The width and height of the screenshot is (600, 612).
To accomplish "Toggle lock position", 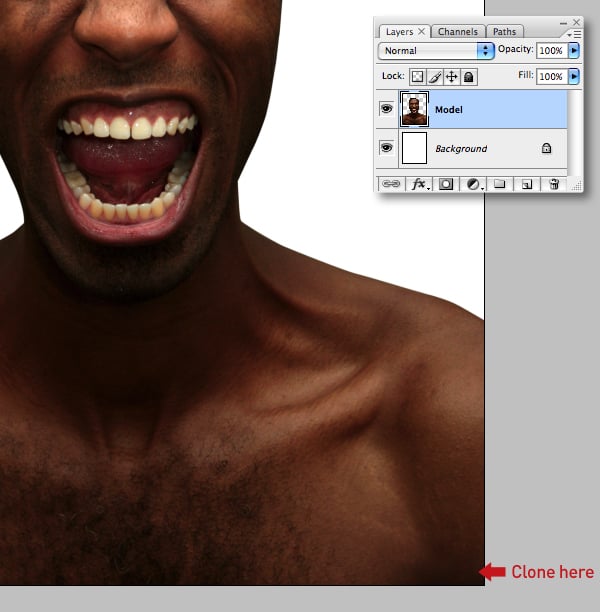I will click(x=451, y=76).
